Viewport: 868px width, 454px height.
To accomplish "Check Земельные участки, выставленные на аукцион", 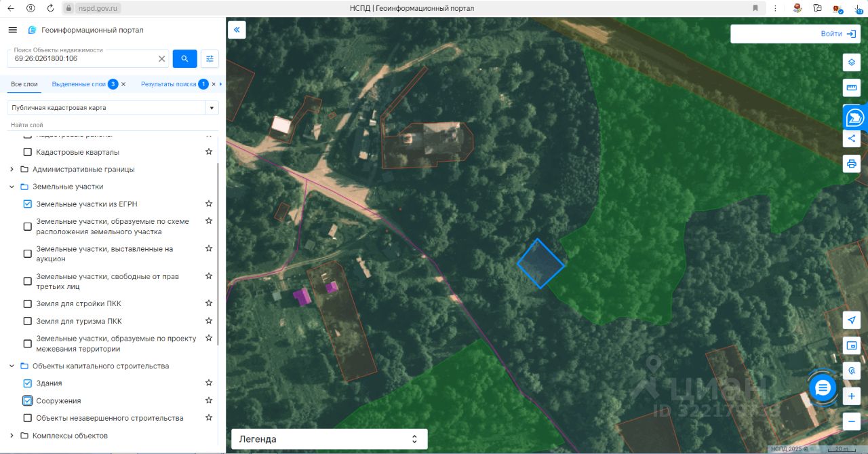I will point(28,254).
